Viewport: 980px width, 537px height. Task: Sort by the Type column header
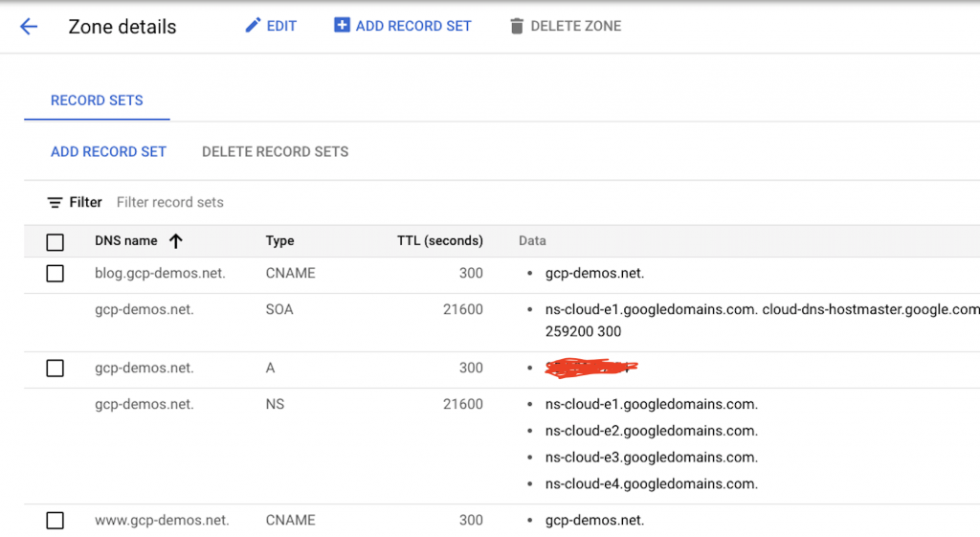tap(279, 241)
